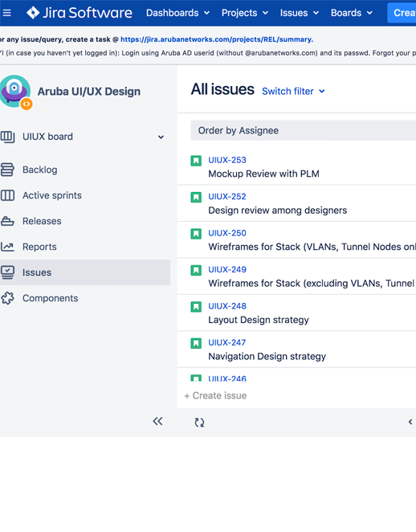The width and height of the screenshot is (416, 532).
Task: Refresh the issue list with the refresh icon
Action: tap(199, 423)
